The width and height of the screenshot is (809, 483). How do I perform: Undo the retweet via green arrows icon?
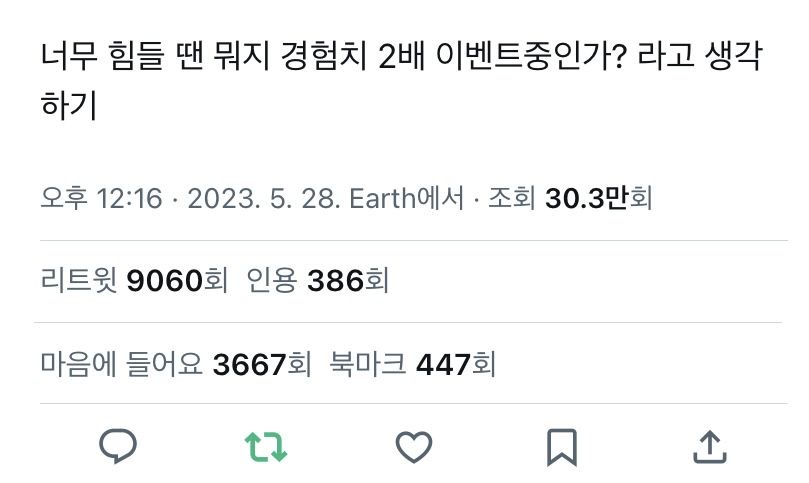click(x=266, y=446)
